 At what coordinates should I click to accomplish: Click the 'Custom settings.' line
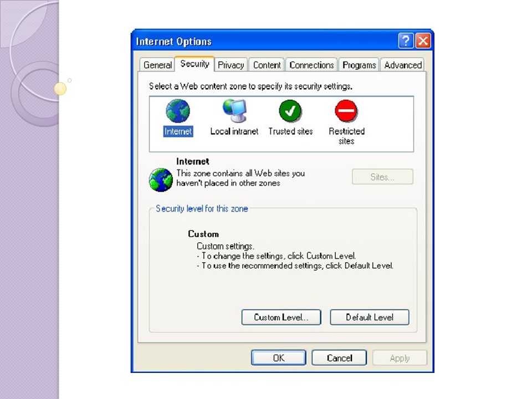[x=226, y=246]
